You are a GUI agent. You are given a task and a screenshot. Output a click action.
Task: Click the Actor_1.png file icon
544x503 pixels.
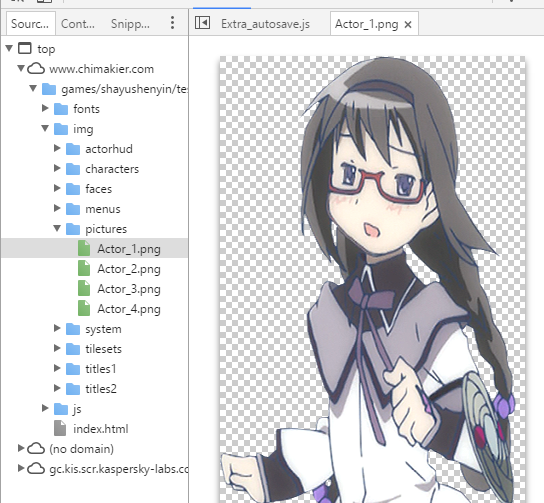click(x=84, y=248)
